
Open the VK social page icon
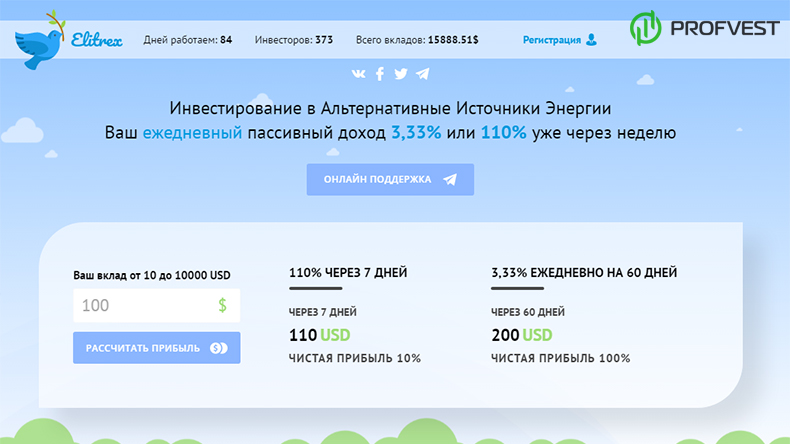tap(358, 74)
